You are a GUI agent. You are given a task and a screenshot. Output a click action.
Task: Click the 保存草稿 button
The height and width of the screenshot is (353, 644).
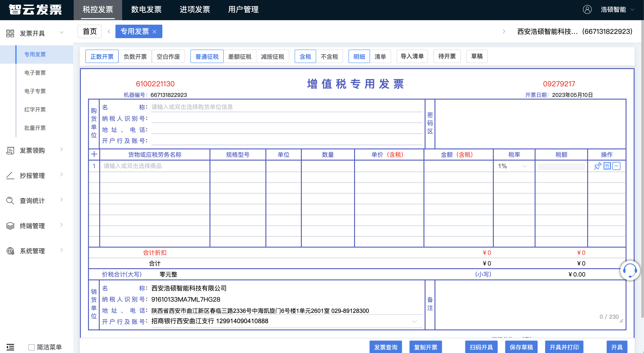click(x=521, y=347)
